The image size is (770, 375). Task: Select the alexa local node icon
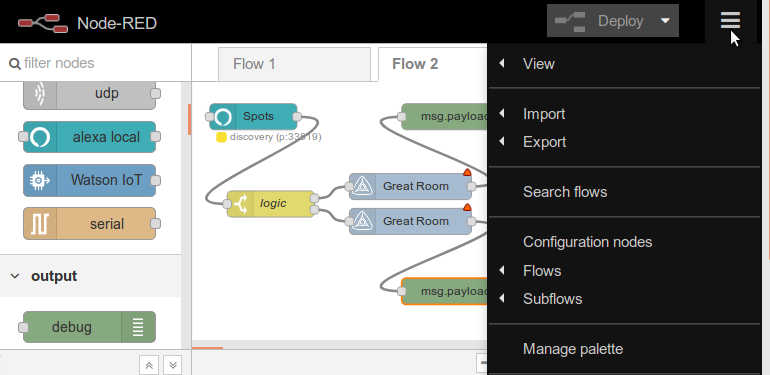click(40, 137)
